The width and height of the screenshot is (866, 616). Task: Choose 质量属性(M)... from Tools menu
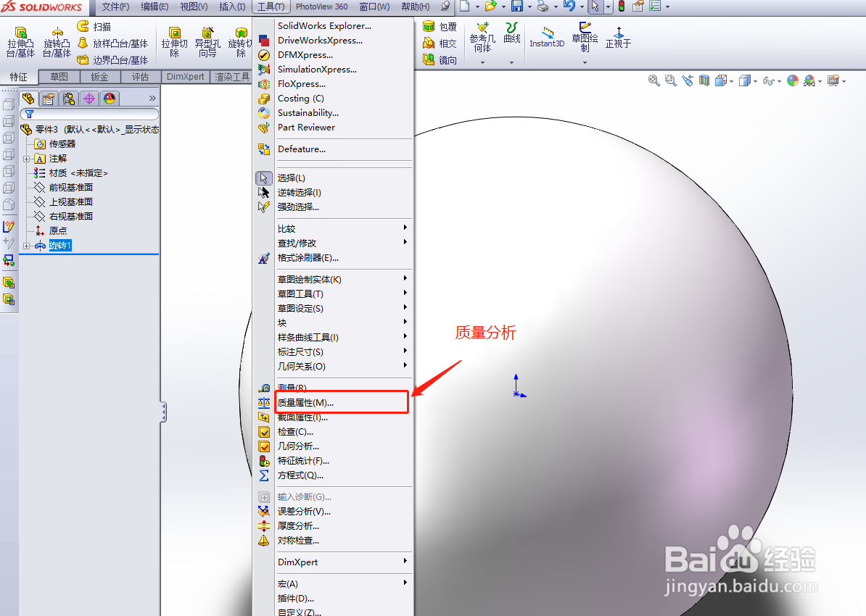(x=342, y=402)
